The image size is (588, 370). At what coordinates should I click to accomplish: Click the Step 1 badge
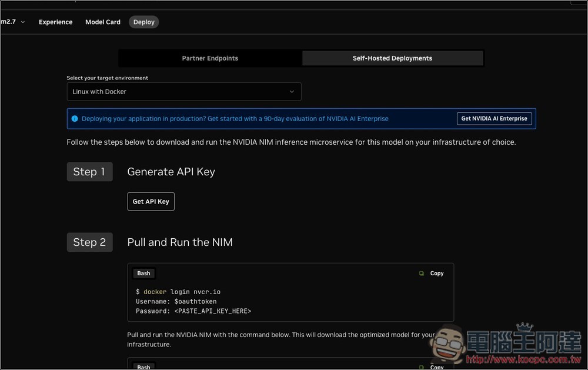pos(89,171)
